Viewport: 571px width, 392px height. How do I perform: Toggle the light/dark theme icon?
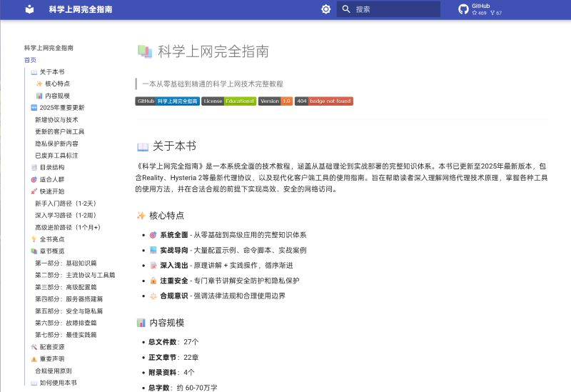[x=326, y=9]
